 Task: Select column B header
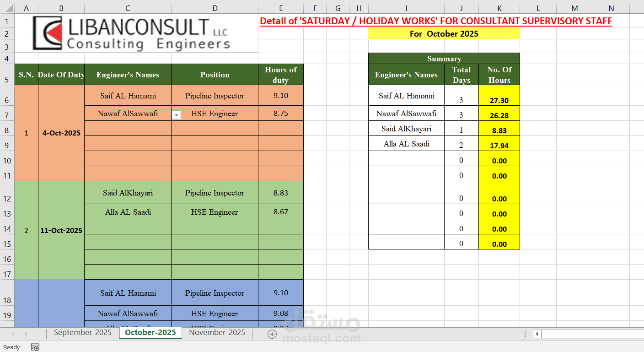click(61, 8)
